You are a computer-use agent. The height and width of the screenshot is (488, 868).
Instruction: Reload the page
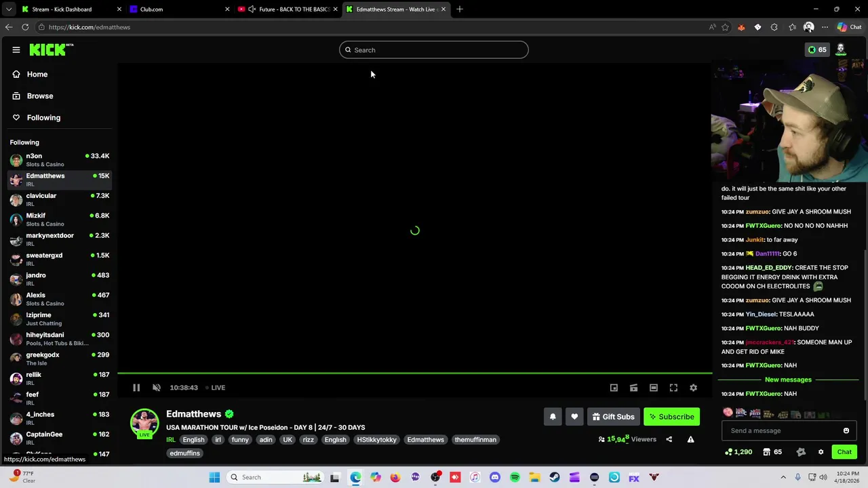pyautogui.click(x=25, y=27)
